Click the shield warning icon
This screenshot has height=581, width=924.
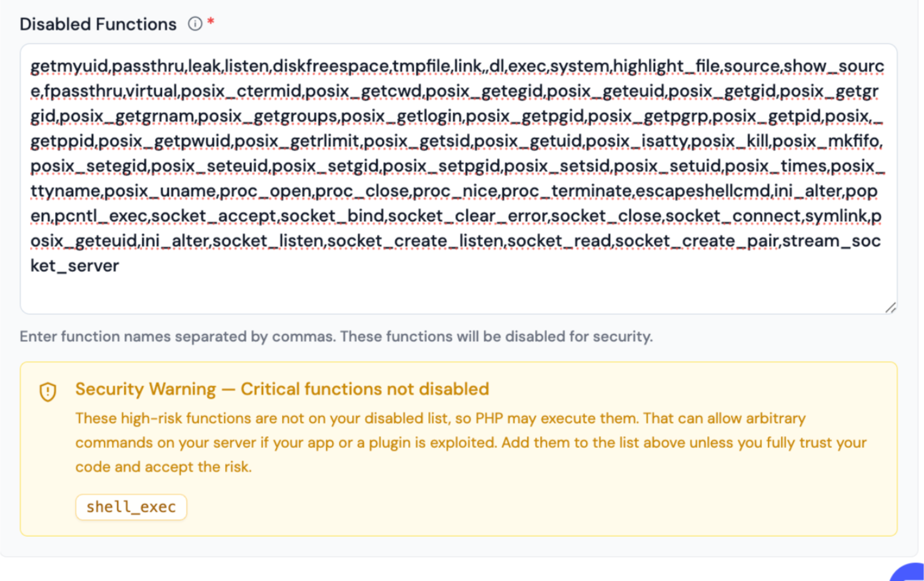tap(48, 392)
